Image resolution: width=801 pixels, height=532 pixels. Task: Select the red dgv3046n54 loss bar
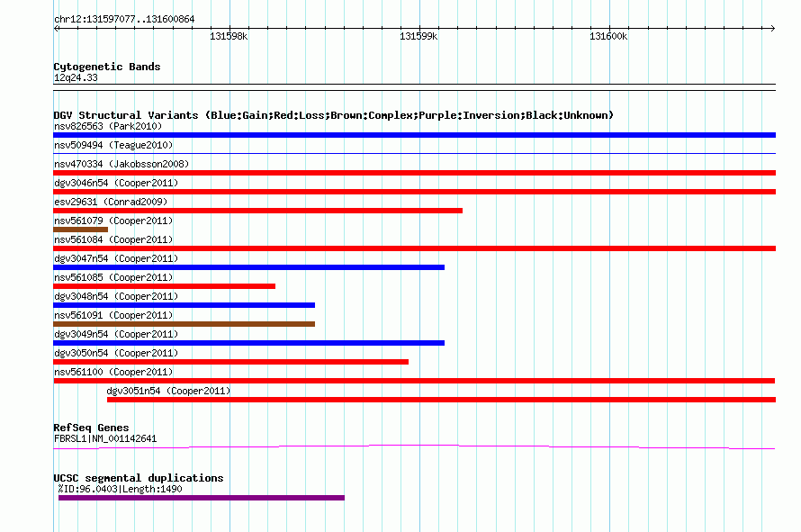point(414,192)
